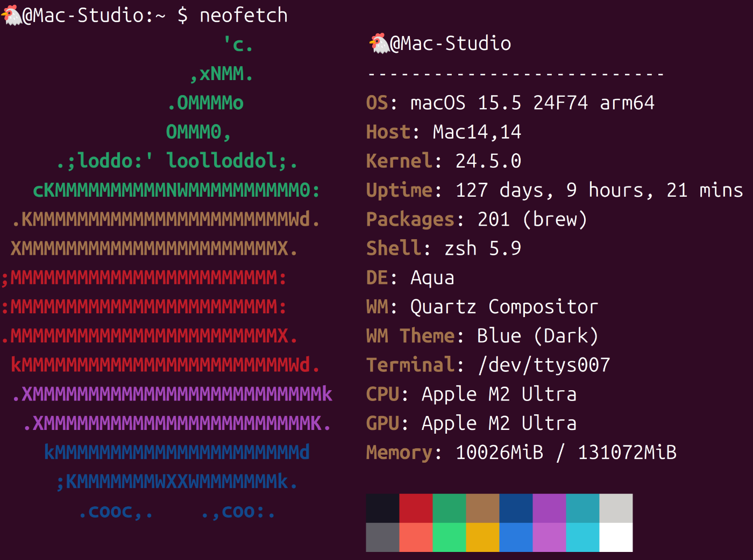The width and height of the screenshot is (753, 560).
Task: Click the dark green color block
Action: 449,508
